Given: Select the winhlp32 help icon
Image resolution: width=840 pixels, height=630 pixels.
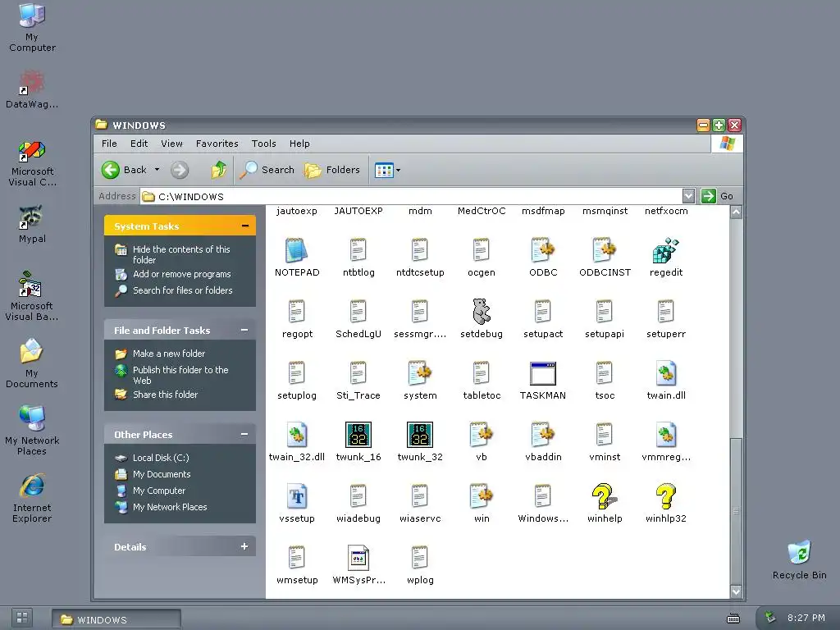Looking at the screenshot, I should tap(666, 496).
